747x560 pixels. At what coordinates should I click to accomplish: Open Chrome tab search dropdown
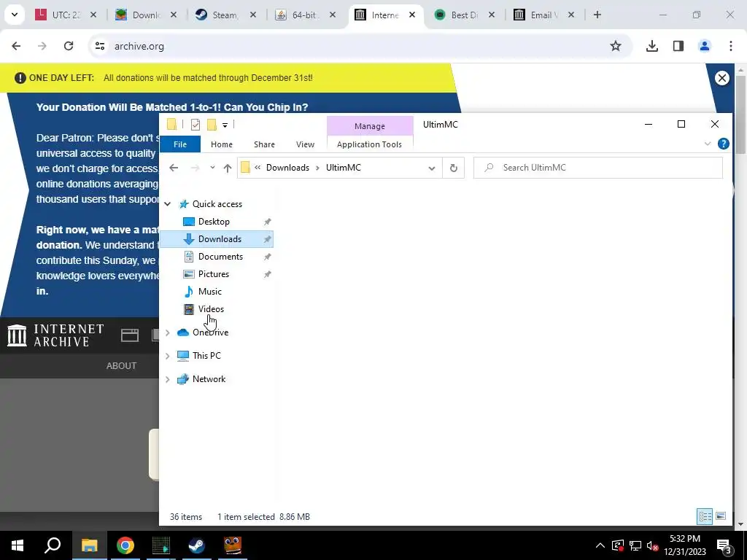tap(15, 15)
